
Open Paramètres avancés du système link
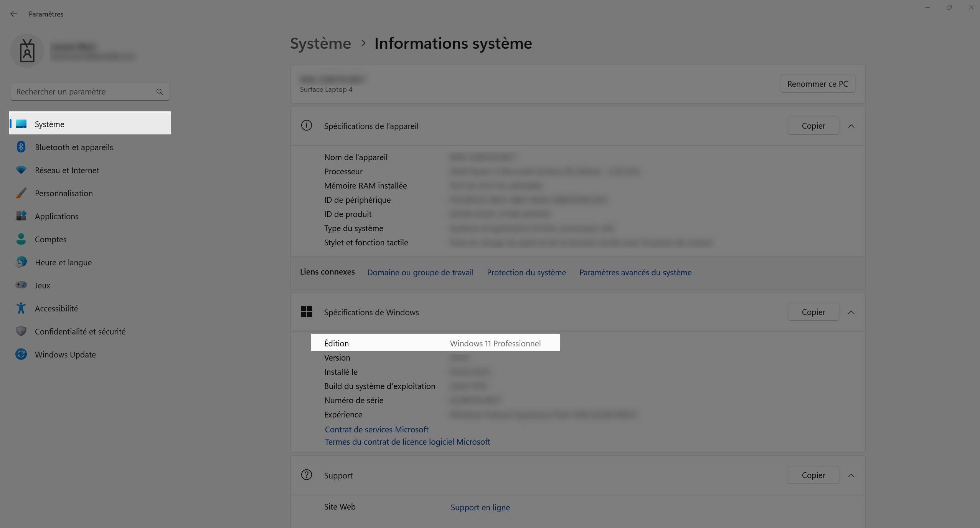click(x=635, y=272)
